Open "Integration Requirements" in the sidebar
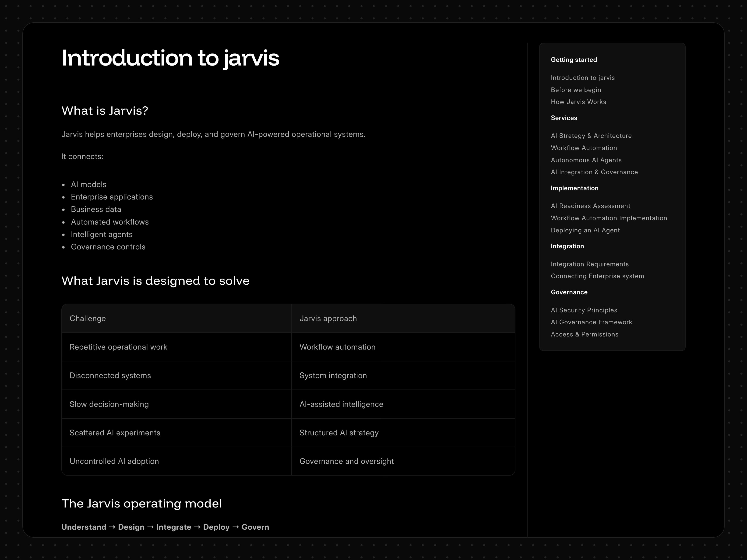The image size is (747, 560). coord(590,264)
